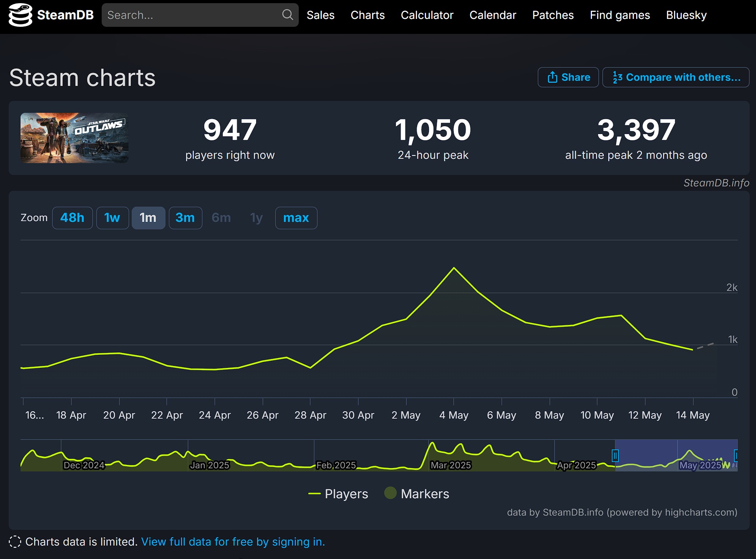Click the dashed circle limited data icon

click(x=15, y=542)
